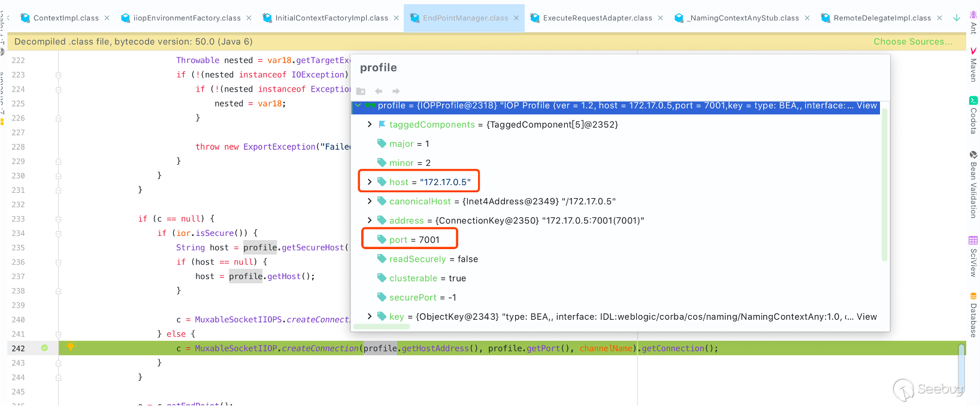Expand the canonicalHost variable

point(370,201)
